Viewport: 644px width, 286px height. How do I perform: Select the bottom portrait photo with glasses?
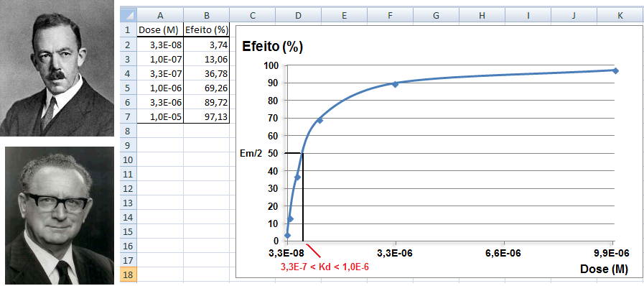59,216
